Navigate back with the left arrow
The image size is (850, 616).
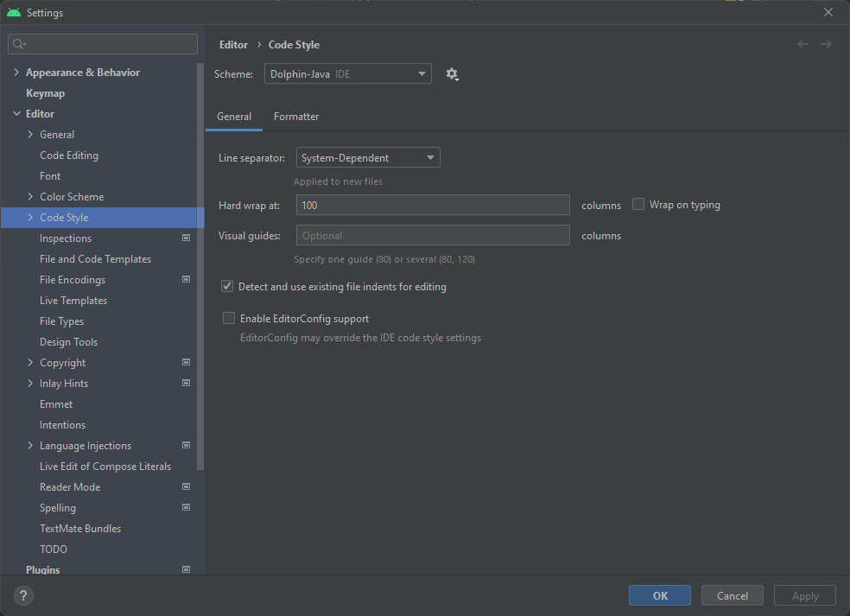[x=803, y=44]
